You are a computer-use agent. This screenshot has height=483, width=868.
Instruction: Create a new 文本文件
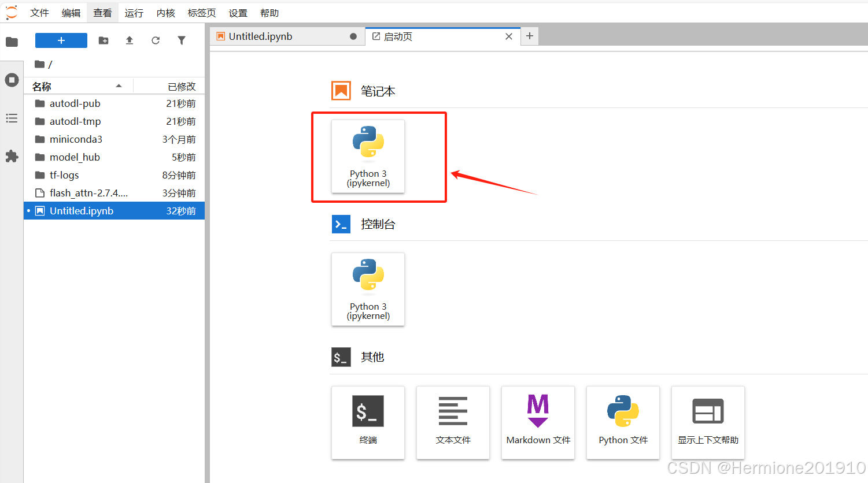(x=453, y=422)
